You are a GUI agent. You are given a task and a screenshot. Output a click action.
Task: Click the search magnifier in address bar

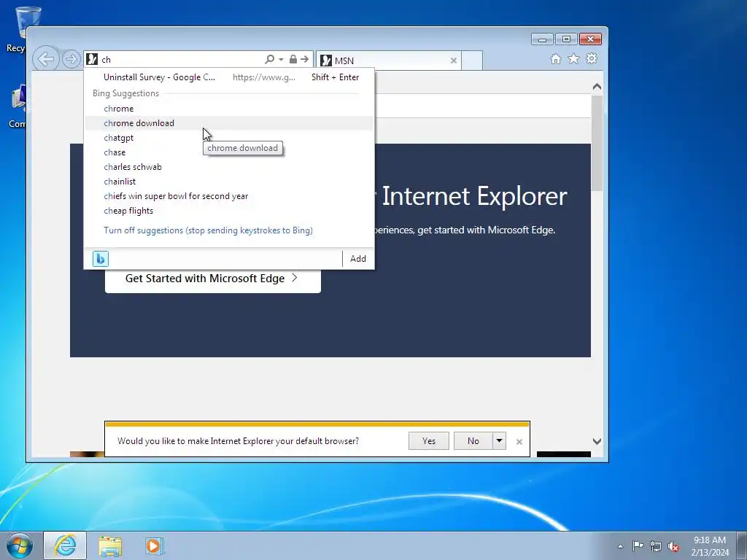(270, 59)
